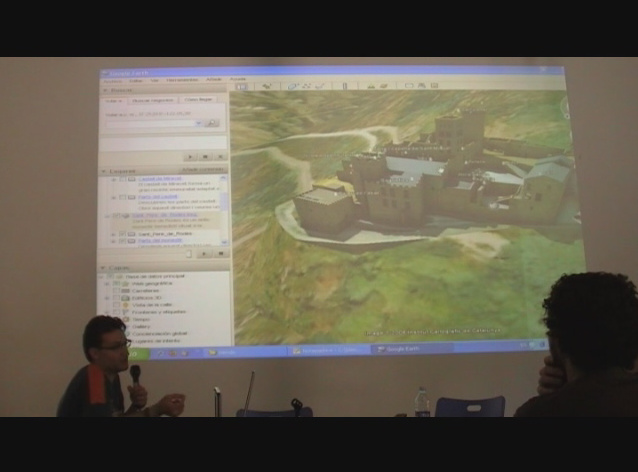Click the Añadir contenido button

(x=203, y=170)
